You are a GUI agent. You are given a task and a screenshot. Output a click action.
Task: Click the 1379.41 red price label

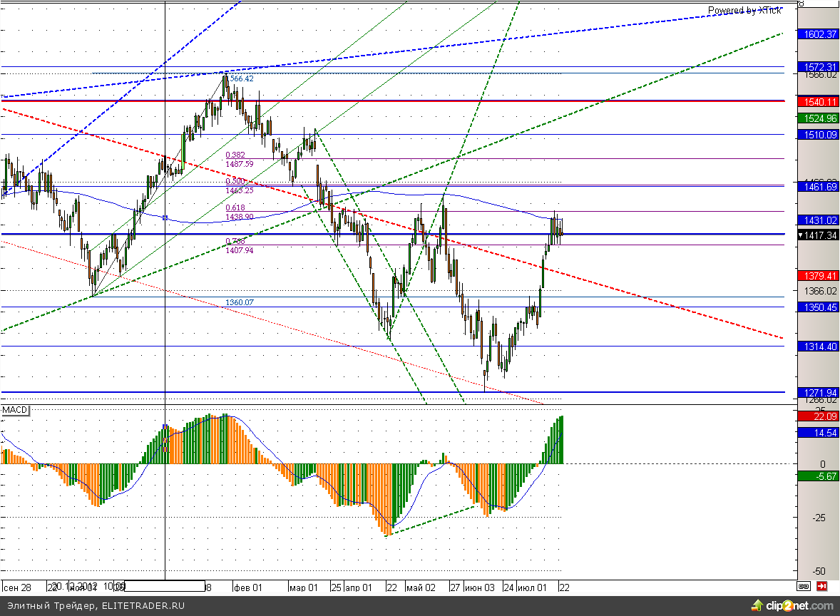(819, 275)
